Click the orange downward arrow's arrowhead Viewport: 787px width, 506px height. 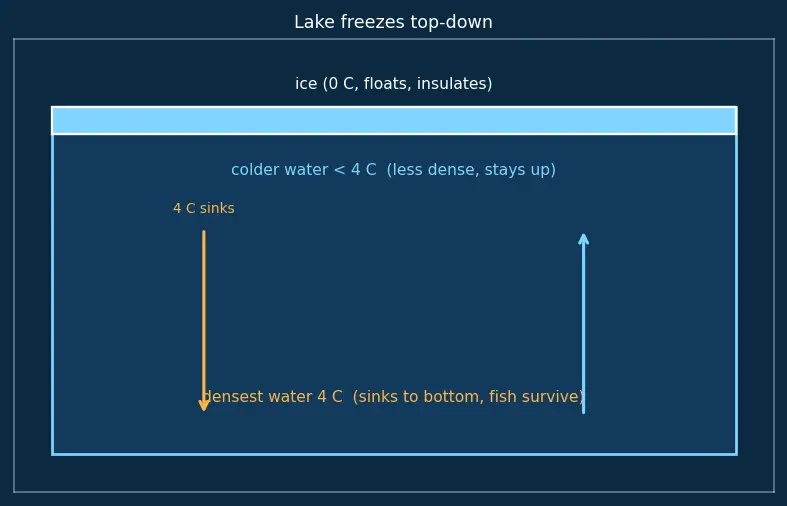tap(204, 405)
